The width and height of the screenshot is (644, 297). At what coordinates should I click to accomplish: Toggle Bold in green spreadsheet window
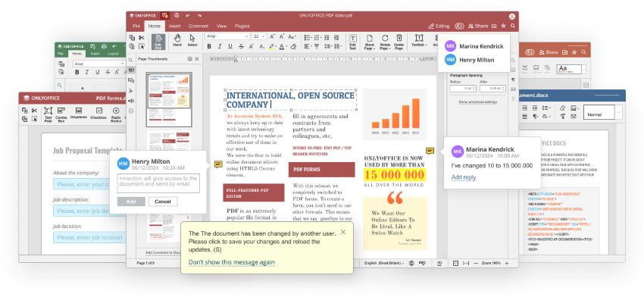77,72
